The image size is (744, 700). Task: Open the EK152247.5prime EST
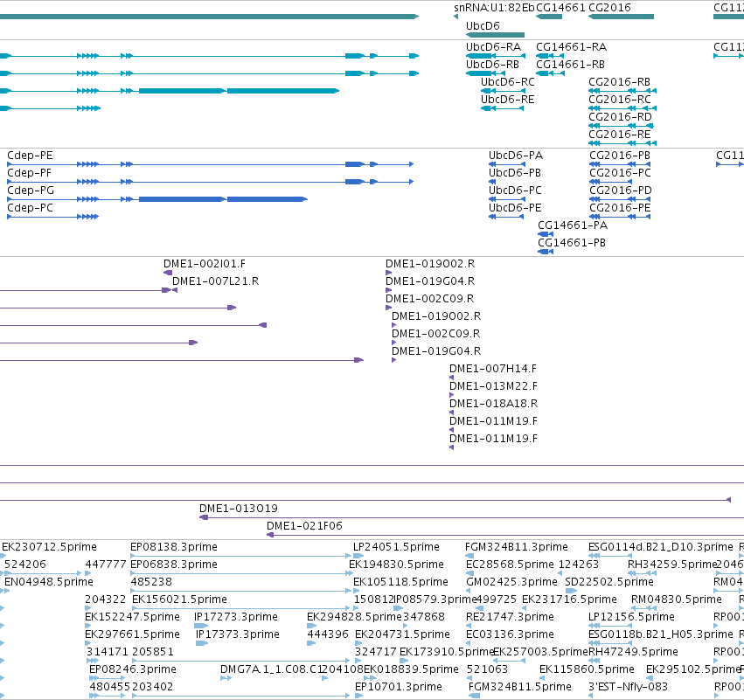[x=132, y=618]
